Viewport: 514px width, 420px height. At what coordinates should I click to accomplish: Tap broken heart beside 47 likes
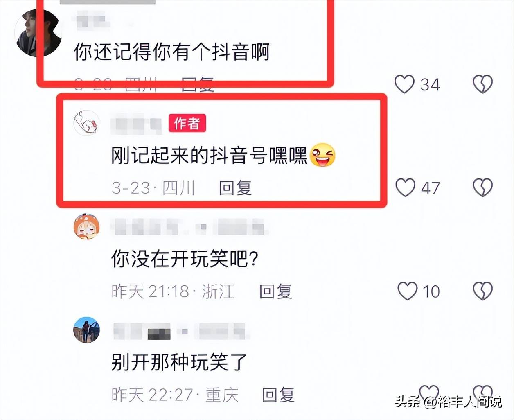pos(482,187)
